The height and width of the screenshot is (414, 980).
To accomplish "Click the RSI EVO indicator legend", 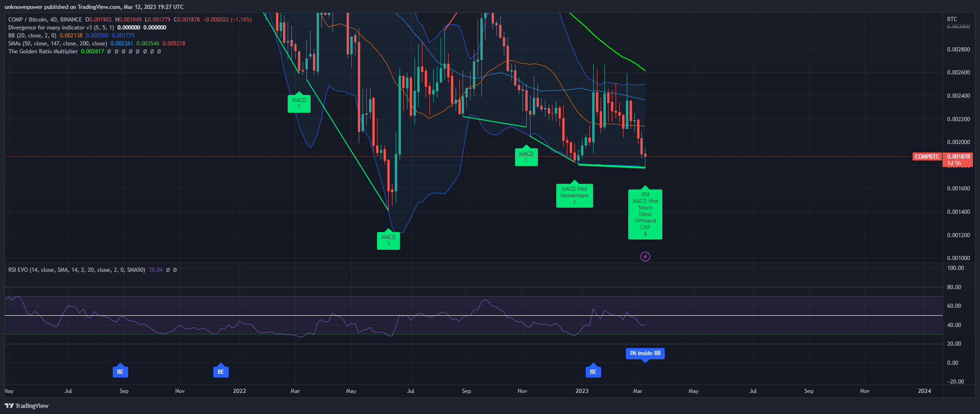I will click(77, 270).
